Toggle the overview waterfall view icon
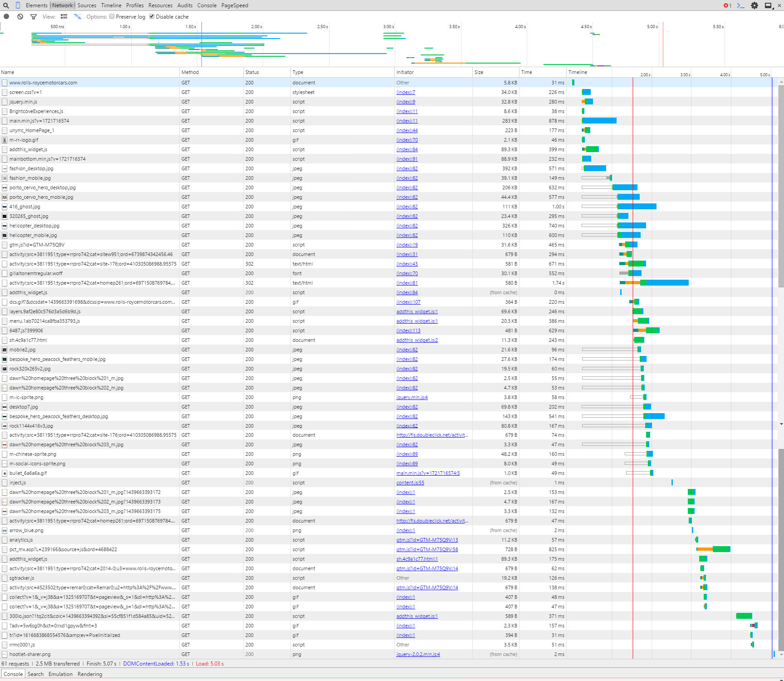 coord(78,16)
